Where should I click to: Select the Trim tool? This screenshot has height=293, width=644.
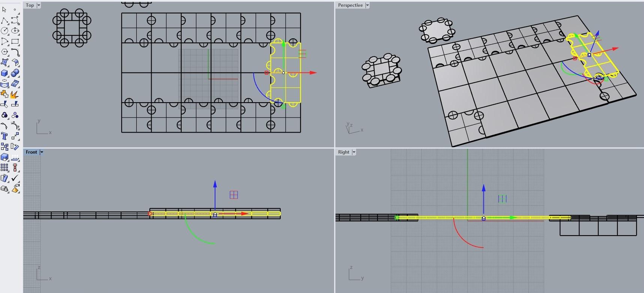coord(5,104)
